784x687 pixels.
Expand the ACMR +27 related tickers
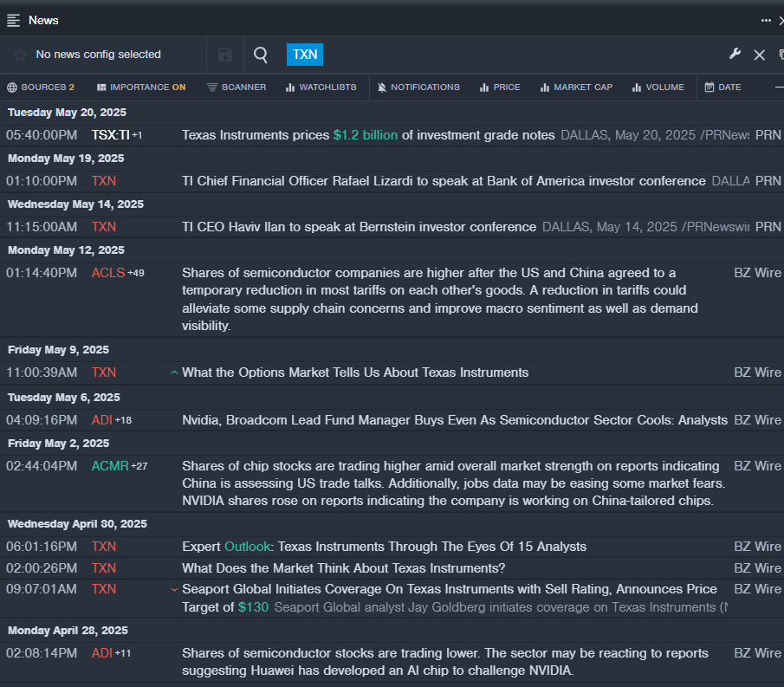tap(139, 466)
